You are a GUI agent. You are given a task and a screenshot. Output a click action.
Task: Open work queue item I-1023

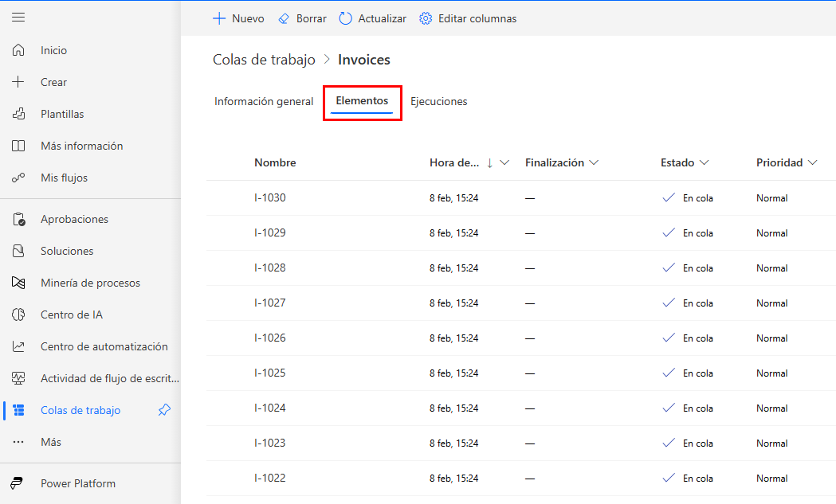point(270,443)
